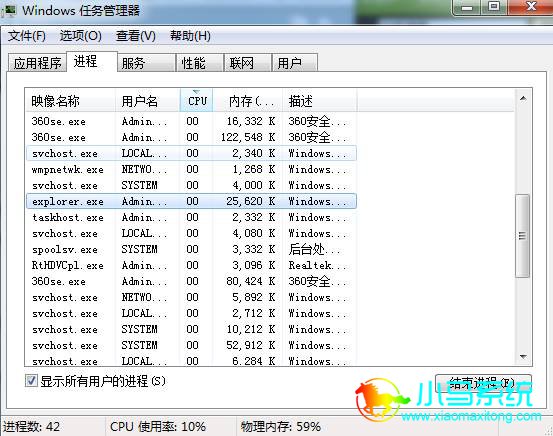Select wmpnetwk.exe process row
The image size is (553, 436).
(192, 170)
